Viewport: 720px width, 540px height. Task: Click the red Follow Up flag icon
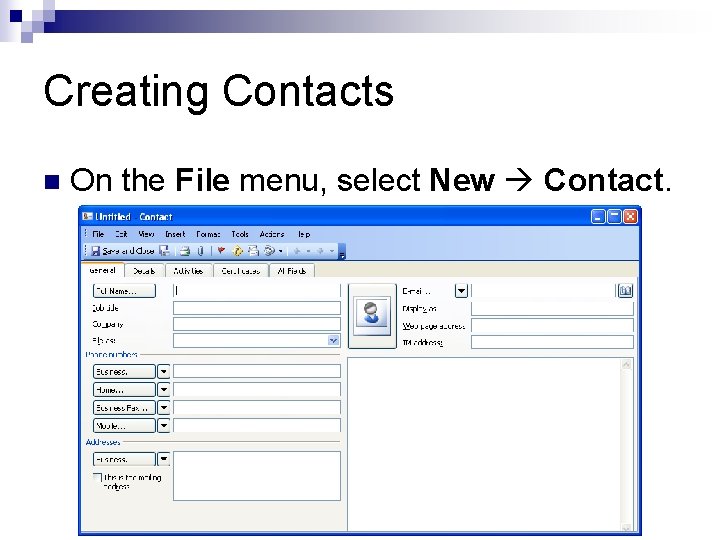click(x=221, y=251)
